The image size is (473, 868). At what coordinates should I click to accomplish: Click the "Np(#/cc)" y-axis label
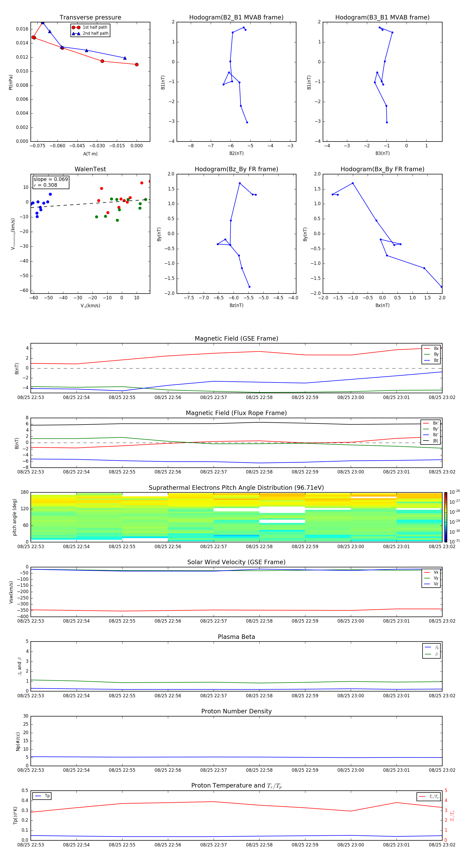coord(18,741)
